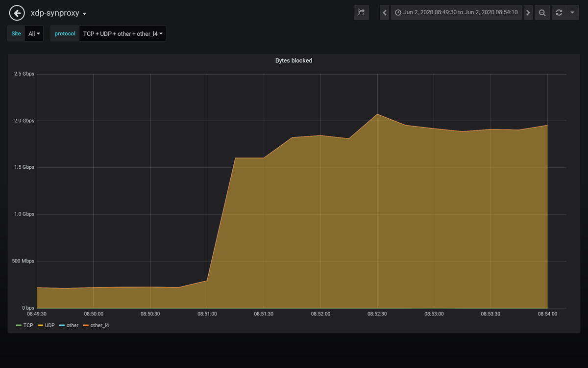Open the Bytes blocked panel menu
The width and height of the screenshot is (588, 368).
293,60
